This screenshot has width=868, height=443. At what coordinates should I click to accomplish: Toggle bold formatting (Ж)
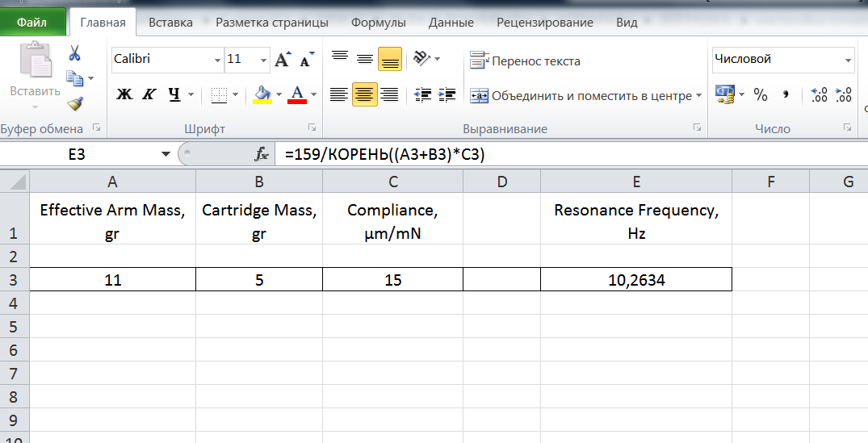click(124, 95)
